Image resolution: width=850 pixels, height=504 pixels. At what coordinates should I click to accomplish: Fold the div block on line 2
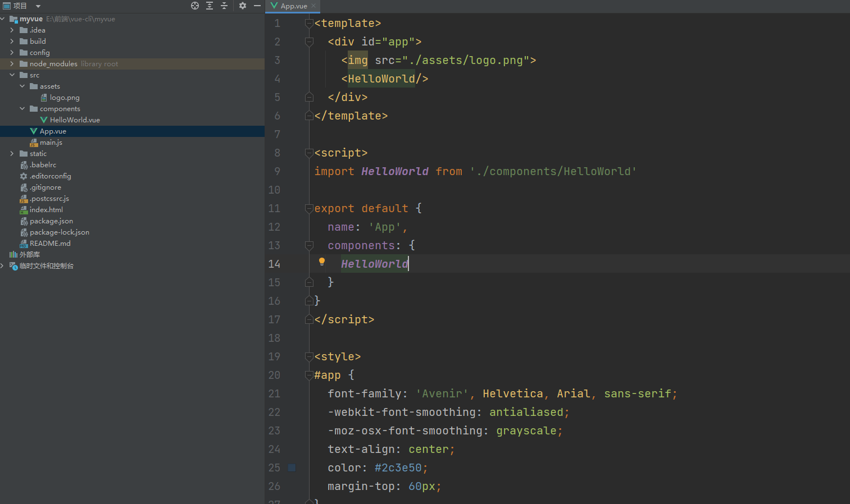(x=309, y=42)
